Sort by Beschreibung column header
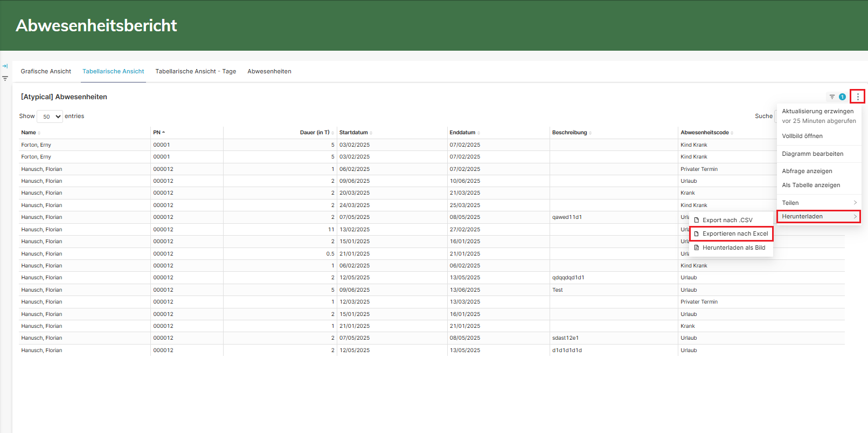The width and height of the screenshot is (868, 433). tap(572, 132)
